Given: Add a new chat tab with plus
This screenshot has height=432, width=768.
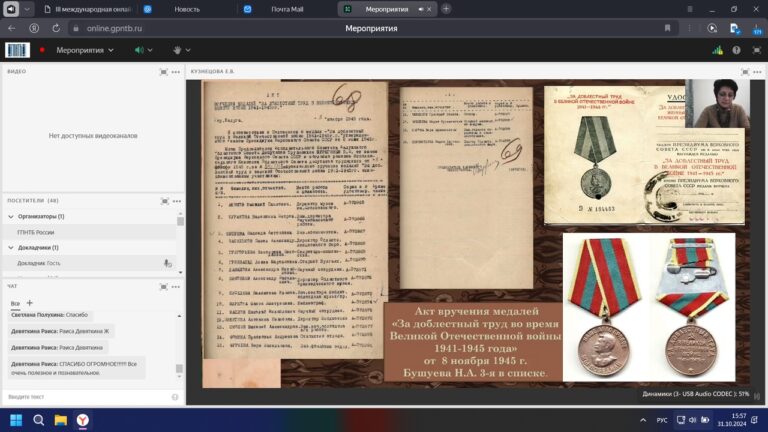Looking at the screenshot, I should tap(29, 302).
